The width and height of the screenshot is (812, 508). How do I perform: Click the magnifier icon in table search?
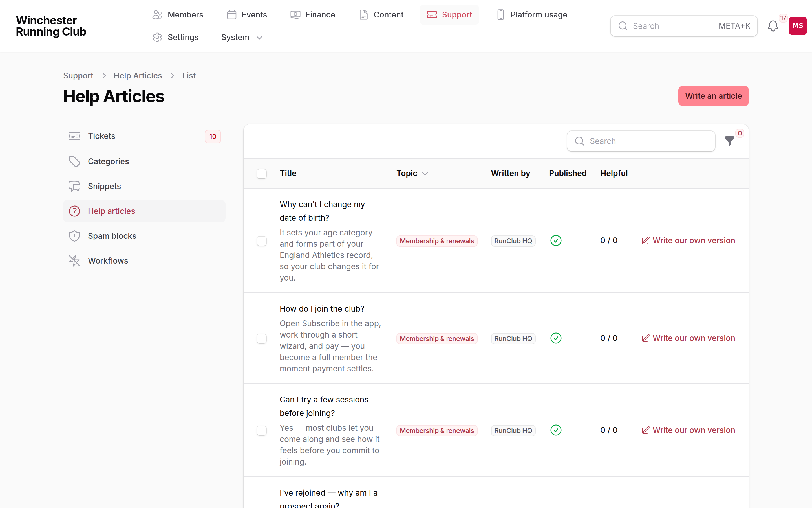click(x=579, y=141)
